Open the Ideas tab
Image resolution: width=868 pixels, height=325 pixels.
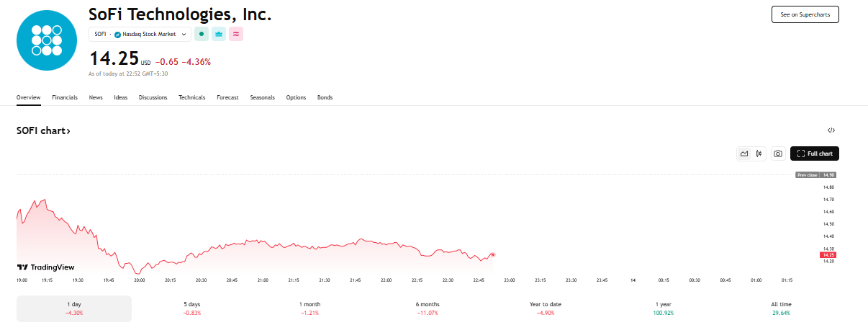(121, 97)
